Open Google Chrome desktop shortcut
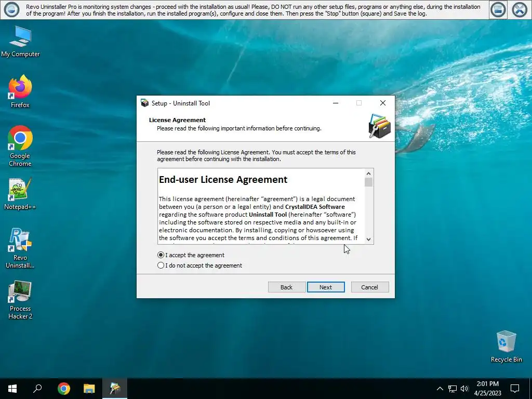 click(x=20, y=146)
